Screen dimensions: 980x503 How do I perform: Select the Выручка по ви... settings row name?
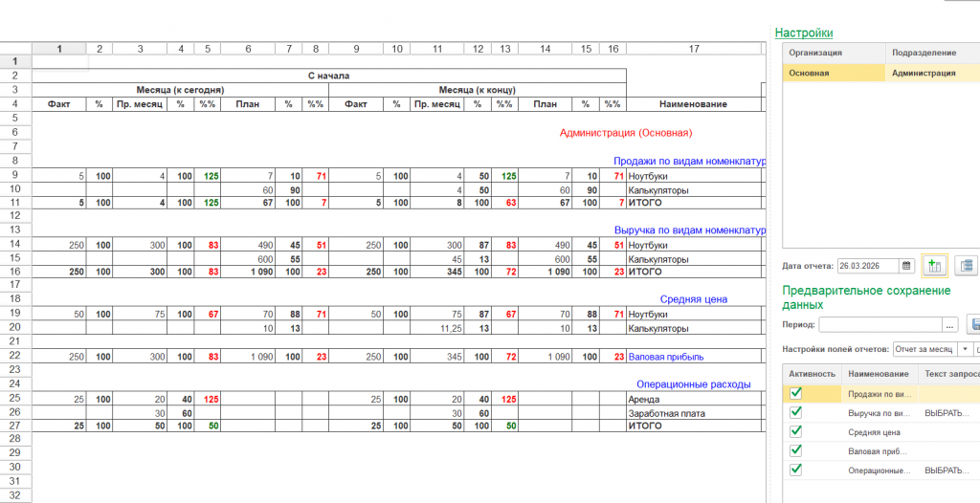879,413
